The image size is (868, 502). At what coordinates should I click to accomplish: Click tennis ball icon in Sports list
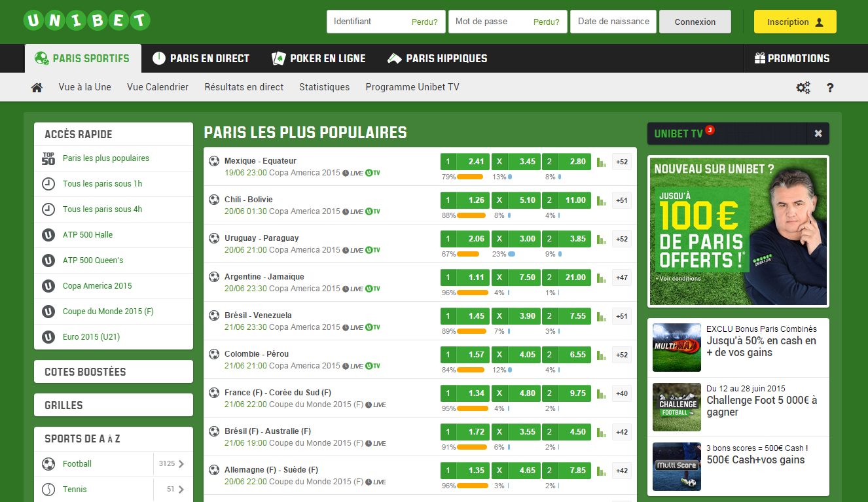click(48, 490)
